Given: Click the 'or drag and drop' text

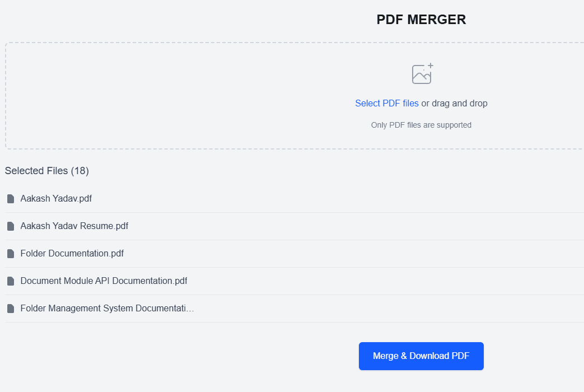Looking at the screenshot, I should tap(454, 104).
